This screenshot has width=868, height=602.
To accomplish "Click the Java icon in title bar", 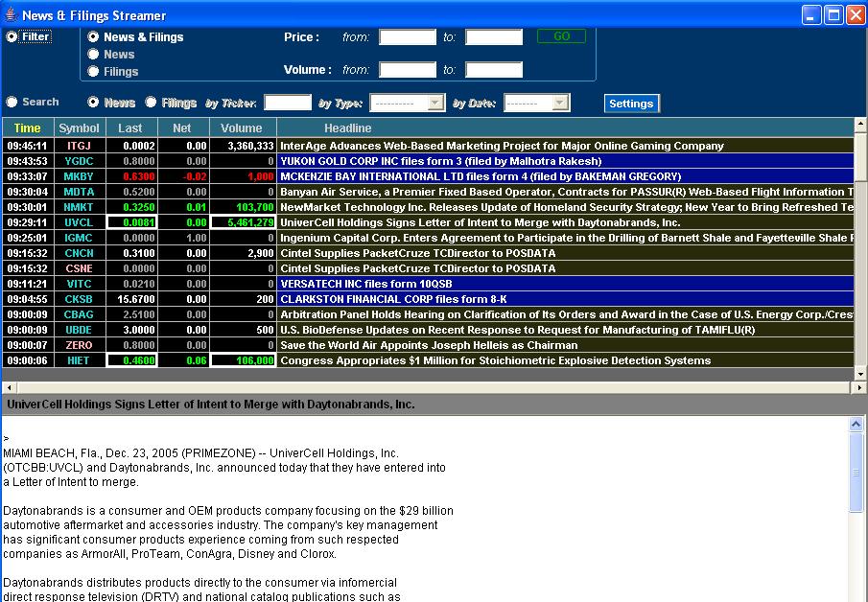I will (x=11, y=15).
